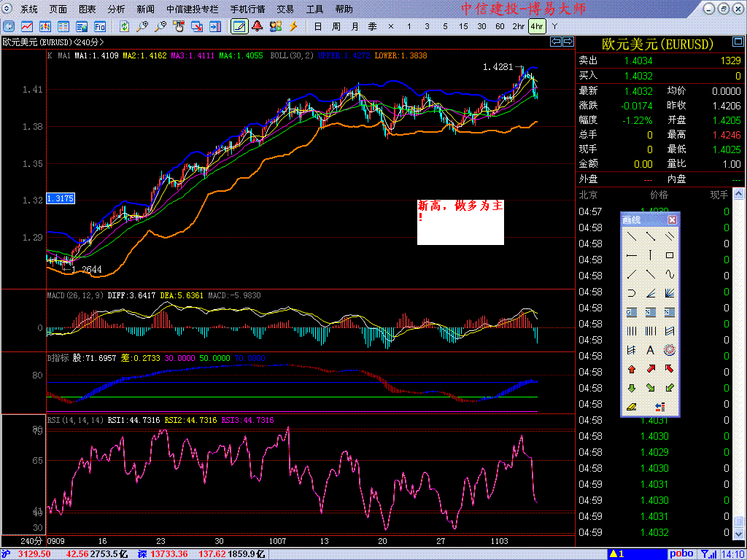Viewport: 747px width, 560px height.
Task: Select the arc drawing tool
Action: (632, 293)
